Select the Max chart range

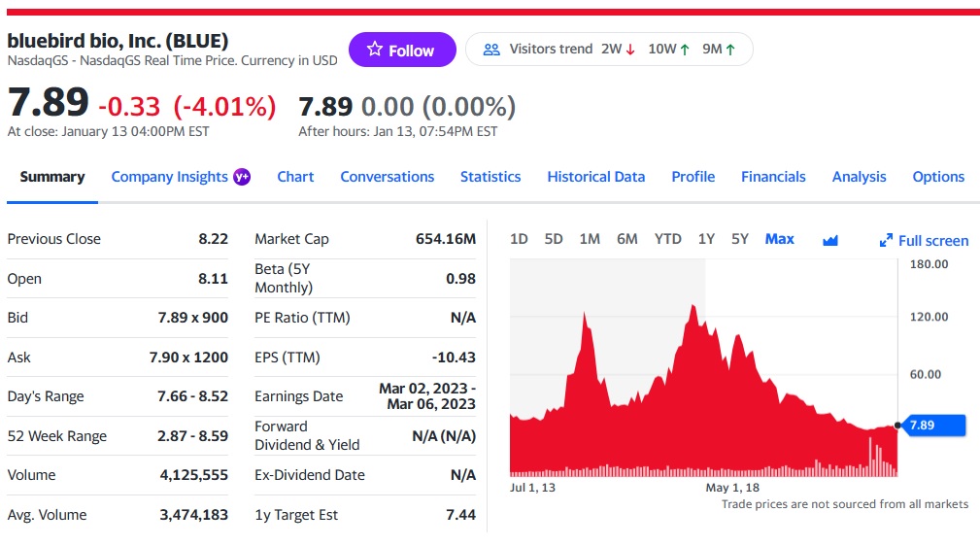click(x=779, y=239)
